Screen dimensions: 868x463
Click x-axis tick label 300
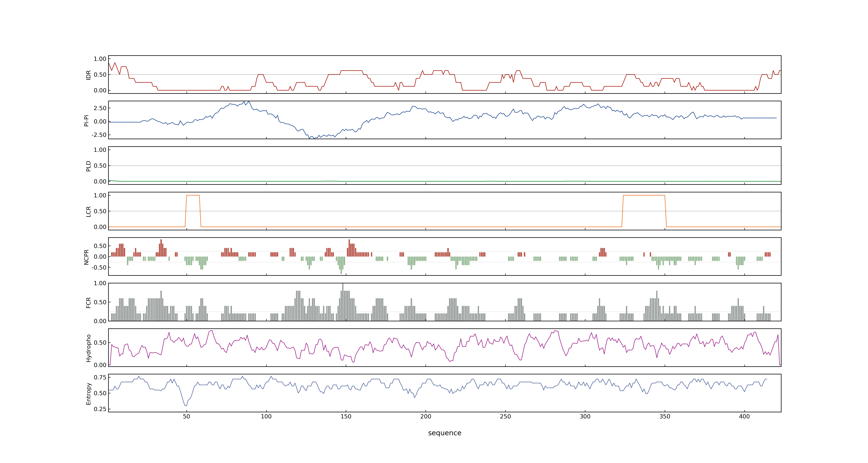tap(585, 416)
